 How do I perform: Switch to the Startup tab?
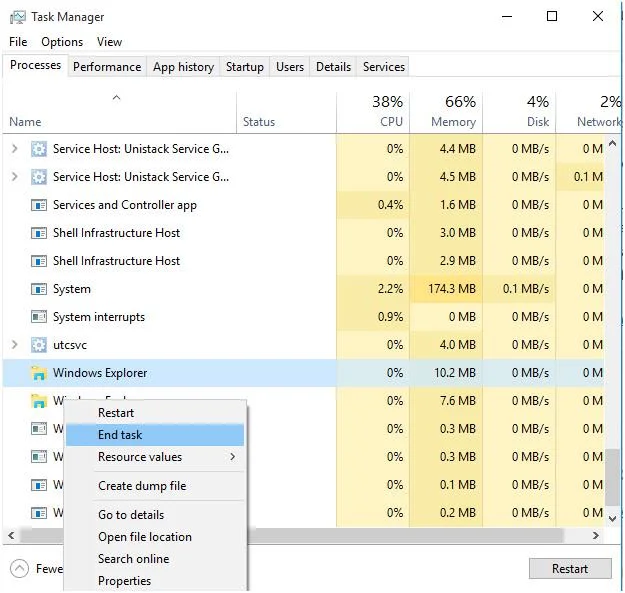[245, 67]
